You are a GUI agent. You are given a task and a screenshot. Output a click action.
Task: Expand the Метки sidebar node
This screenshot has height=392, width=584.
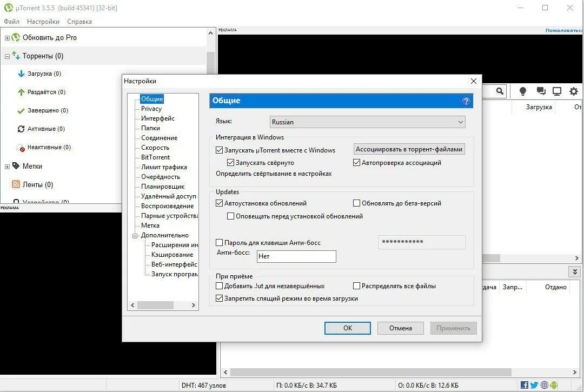pos(7,167)
